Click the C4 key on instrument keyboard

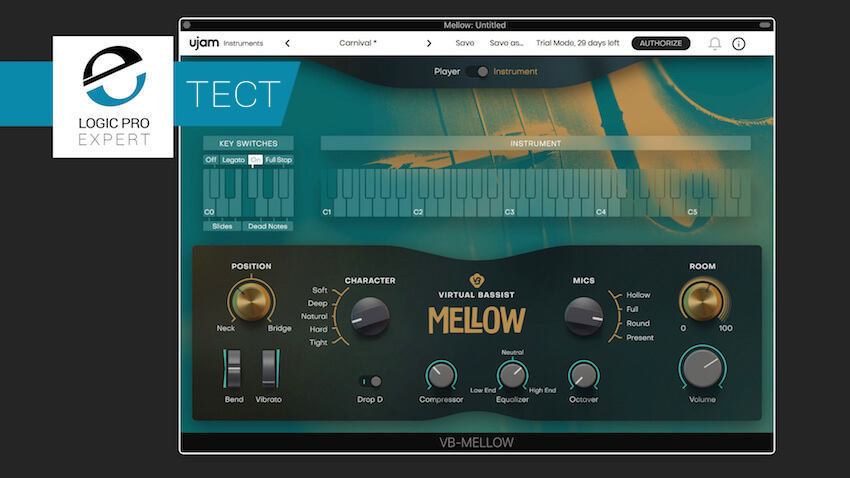601,209
